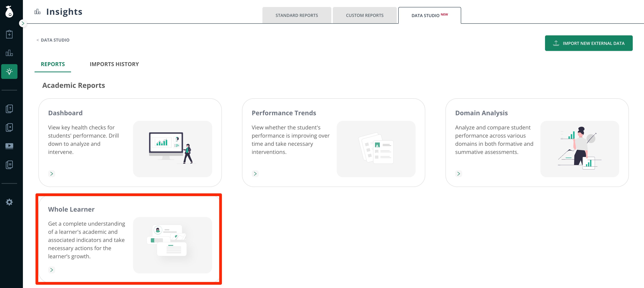
Task: Click the Academic Reports heading
Action: (x=74, y=86)
